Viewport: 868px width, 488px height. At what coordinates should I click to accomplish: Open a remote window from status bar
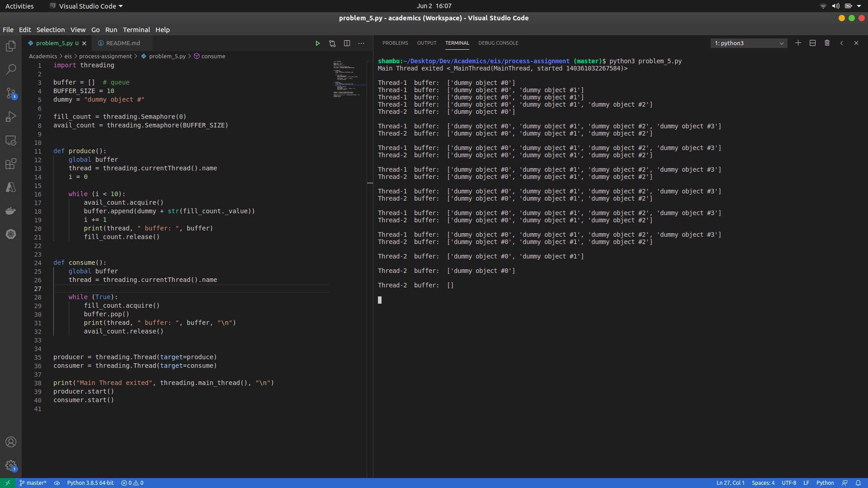click(x=8, y=483)
